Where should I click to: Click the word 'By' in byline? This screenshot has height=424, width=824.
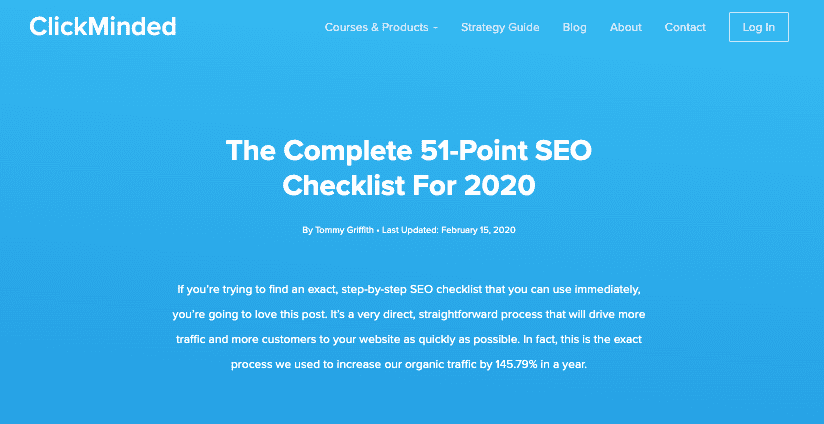click(x=307, y=230)
